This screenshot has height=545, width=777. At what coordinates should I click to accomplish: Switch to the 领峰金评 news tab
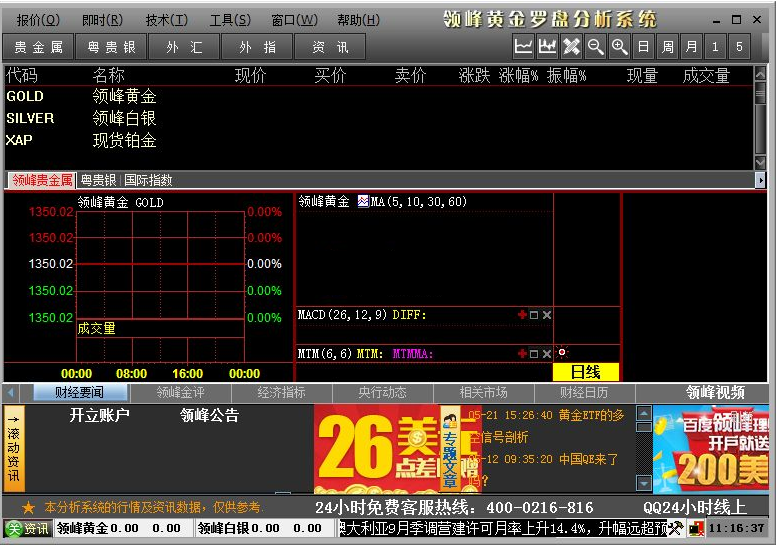click(x=180, y=393)
